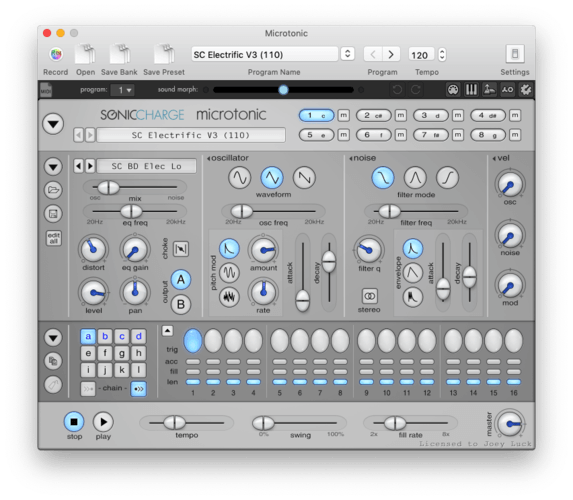Click the edit all button

pos(53,238)
